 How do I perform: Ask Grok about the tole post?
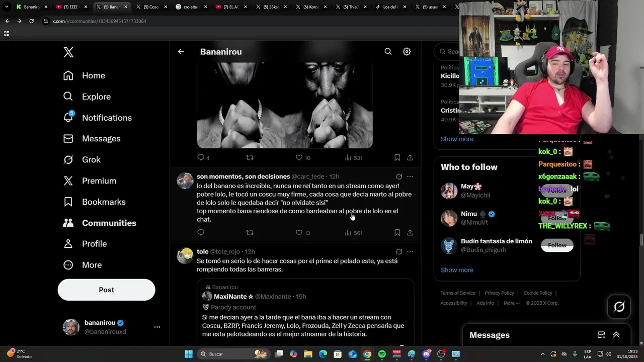pos(399,251)
